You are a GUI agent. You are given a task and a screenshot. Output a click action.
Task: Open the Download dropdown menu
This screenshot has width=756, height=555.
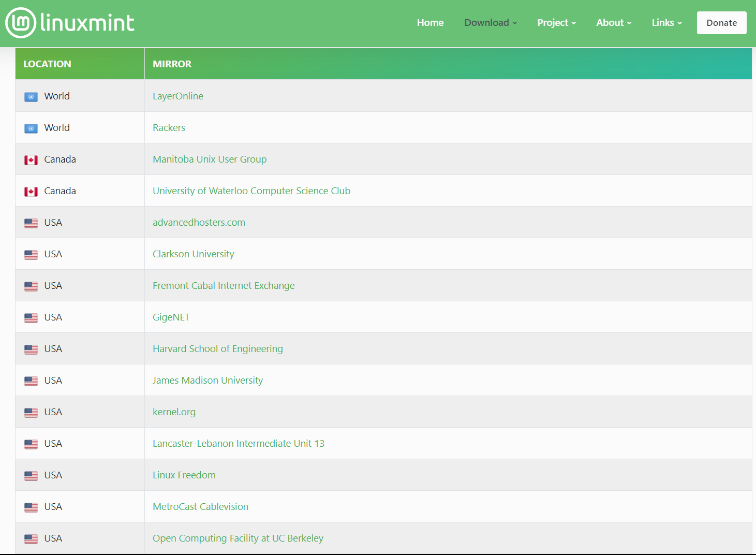click(491, 23)
